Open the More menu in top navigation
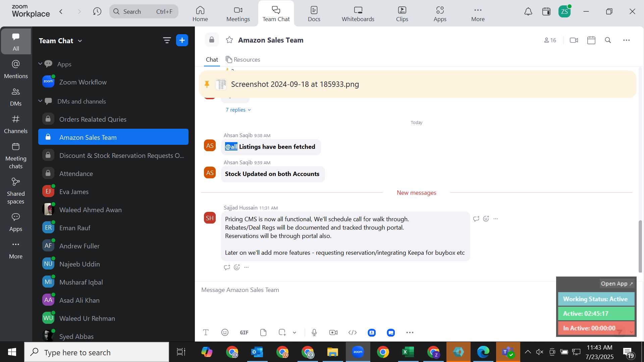Screen dimensions: 644x362 (x=478, y=14)
